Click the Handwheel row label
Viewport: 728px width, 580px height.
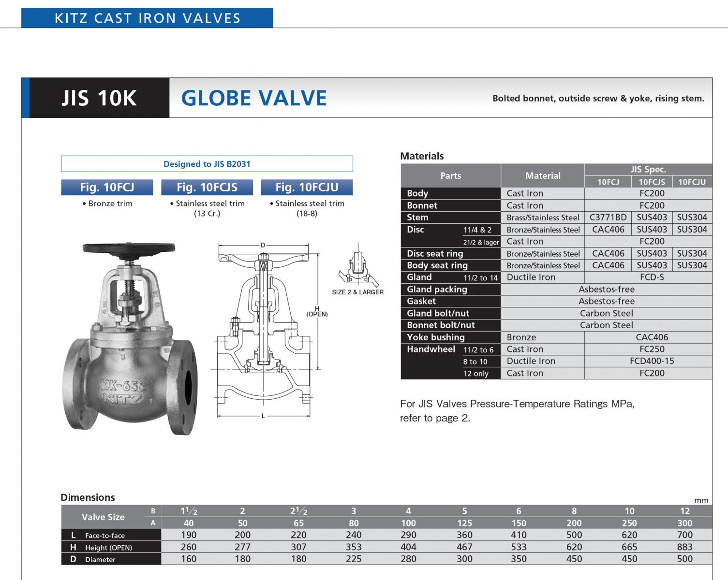tap(431, 349)
